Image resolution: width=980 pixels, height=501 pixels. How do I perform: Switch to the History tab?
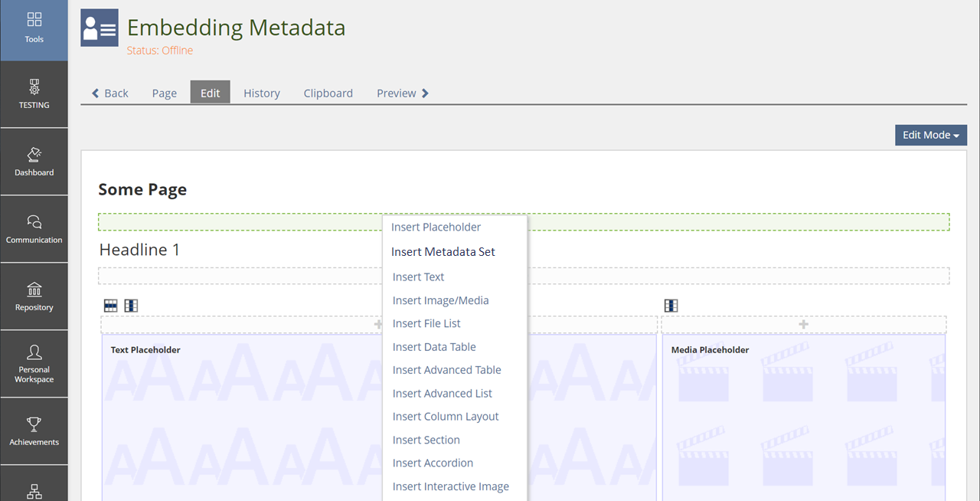click(262, 93)
